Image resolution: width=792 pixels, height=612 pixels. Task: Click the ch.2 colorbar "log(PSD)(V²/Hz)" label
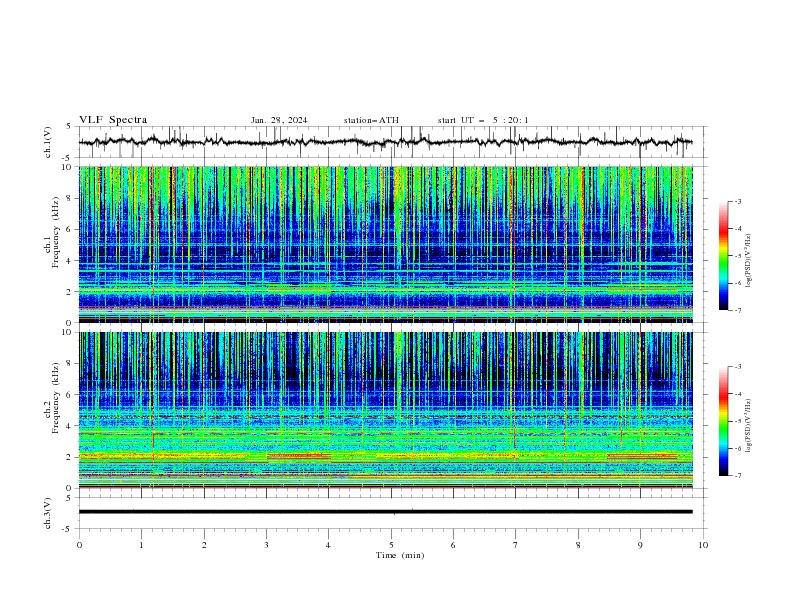coord(748,426)
